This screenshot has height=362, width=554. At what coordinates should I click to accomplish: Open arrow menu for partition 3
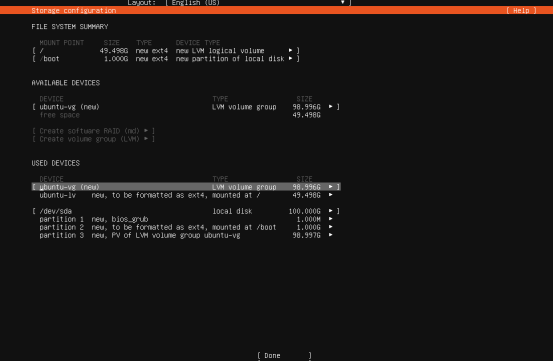331,235
